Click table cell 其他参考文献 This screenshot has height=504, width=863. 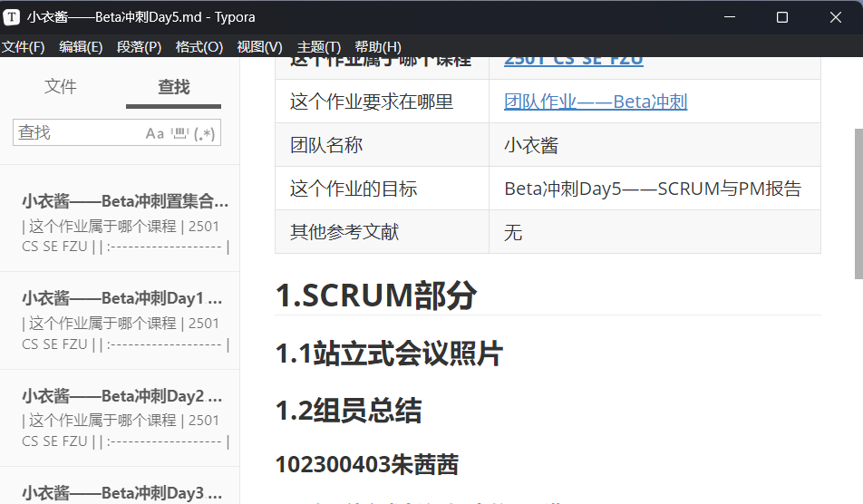(382, 232)
